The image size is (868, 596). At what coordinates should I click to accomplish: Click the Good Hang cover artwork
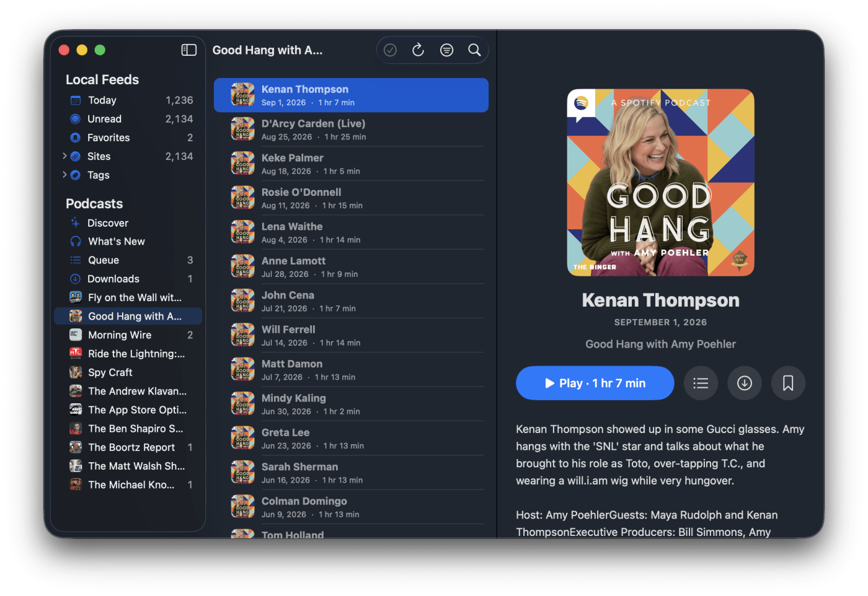pos(660,183)
